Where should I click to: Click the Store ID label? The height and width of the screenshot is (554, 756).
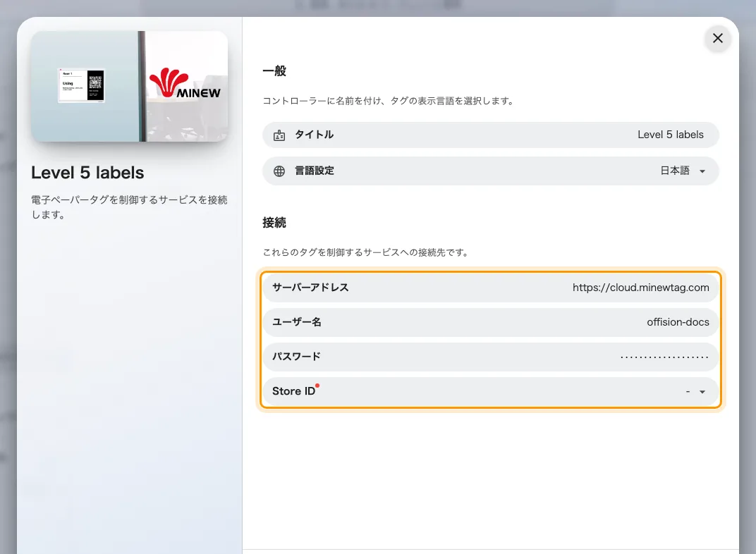pos(293,391)
